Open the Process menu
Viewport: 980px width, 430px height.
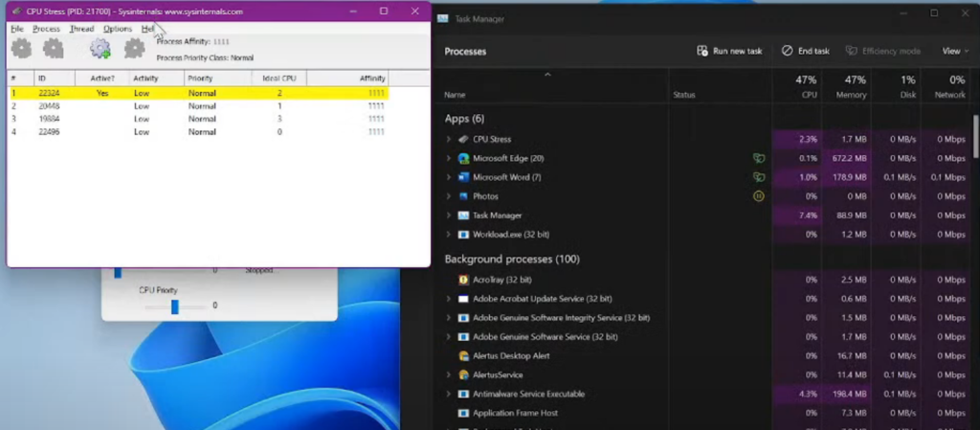(x=46, y=29)
